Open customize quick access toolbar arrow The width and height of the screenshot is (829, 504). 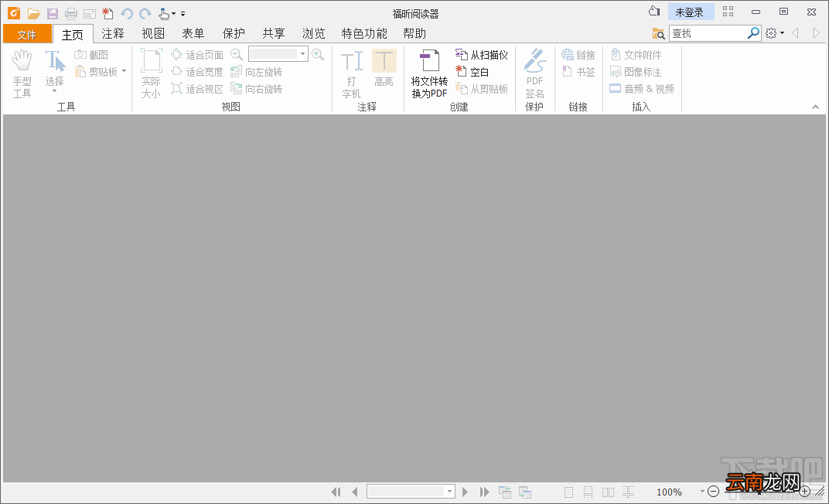[x=183, y=14]
